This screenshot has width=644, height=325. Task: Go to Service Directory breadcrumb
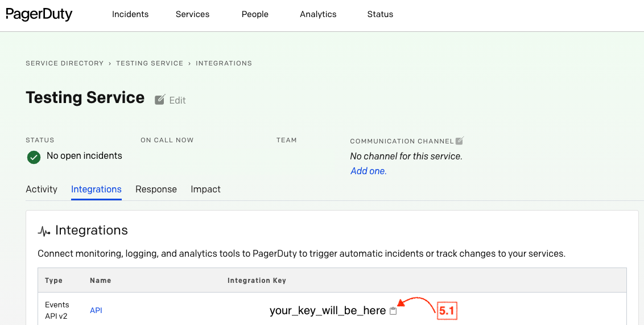(64, 63)
